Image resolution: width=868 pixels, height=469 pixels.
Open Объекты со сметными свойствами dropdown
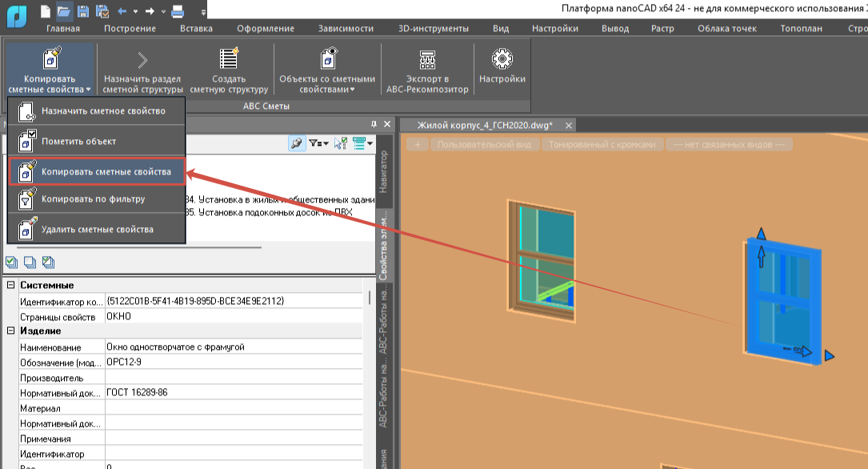pos(327,70)
